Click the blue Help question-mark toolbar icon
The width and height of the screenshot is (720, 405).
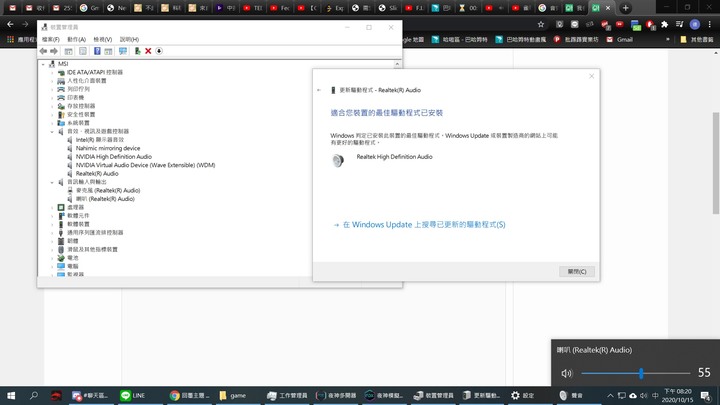click(97, 51)
